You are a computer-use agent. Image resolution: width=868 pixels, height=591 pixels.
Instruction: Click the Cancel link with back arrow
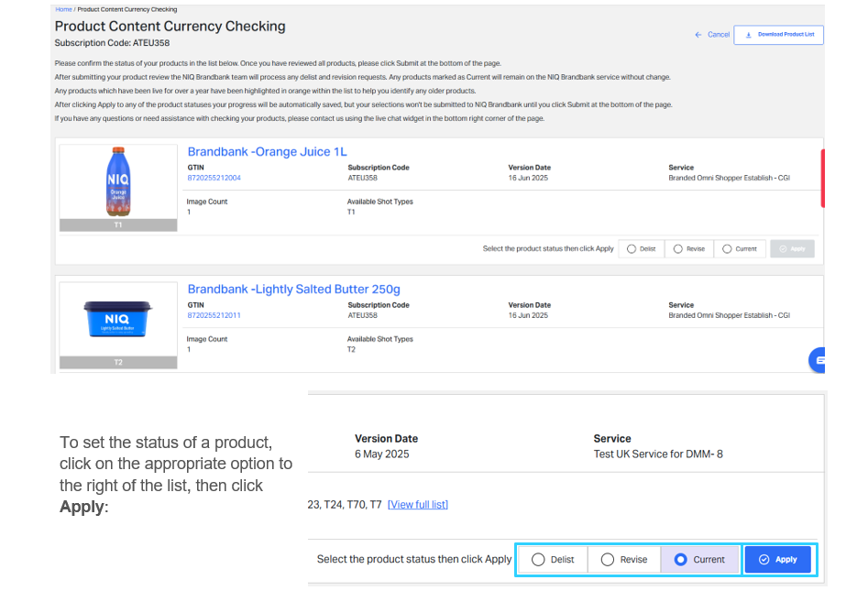712,34
